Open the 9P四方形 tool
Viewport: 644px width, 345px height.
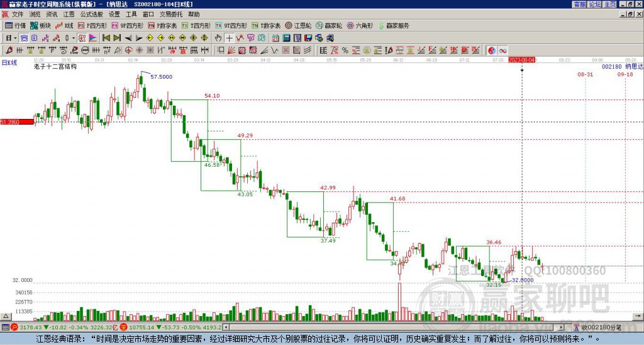point(128,25)
